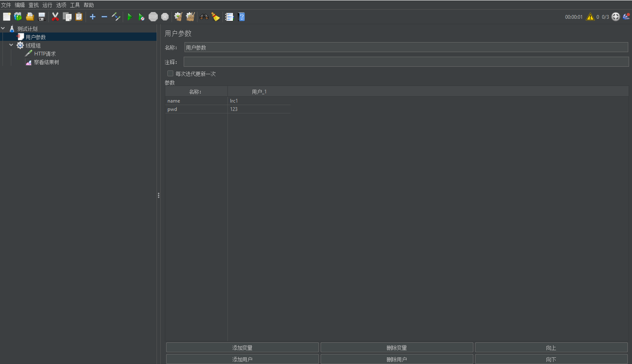Viewport: 632px width, 364px height.
Task: Click the 00:00:01 elapsed timer
Action: tap(574, 17)
